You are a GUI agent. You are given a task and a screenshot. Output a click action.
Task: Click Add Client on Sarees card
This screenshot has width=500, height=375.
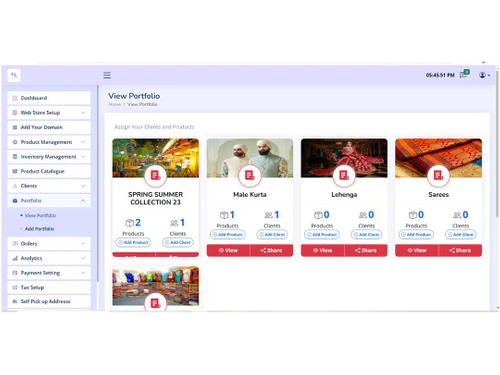click(x=461, y=235)
